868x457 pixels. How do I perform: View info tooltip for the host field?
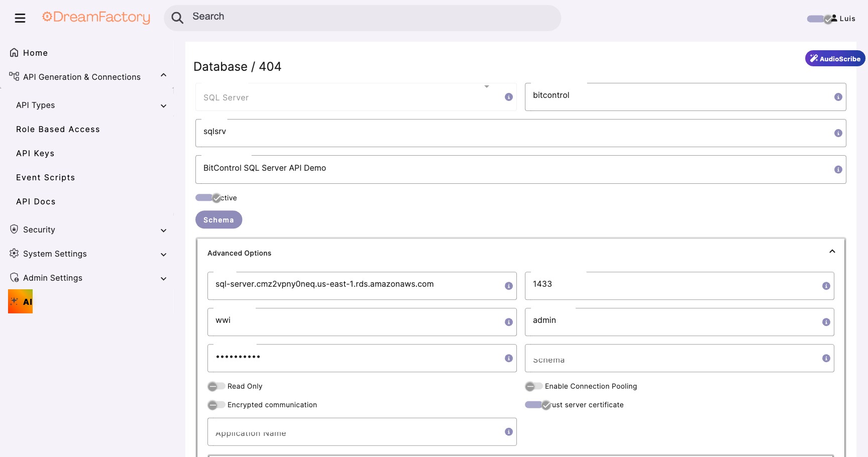click(x=508, y=286)
